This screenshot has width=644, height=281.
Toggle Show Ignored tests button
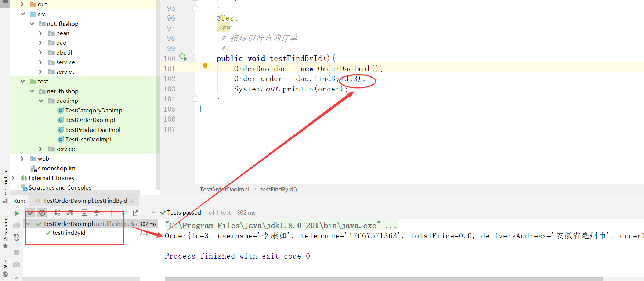click(x=42, y=213)
